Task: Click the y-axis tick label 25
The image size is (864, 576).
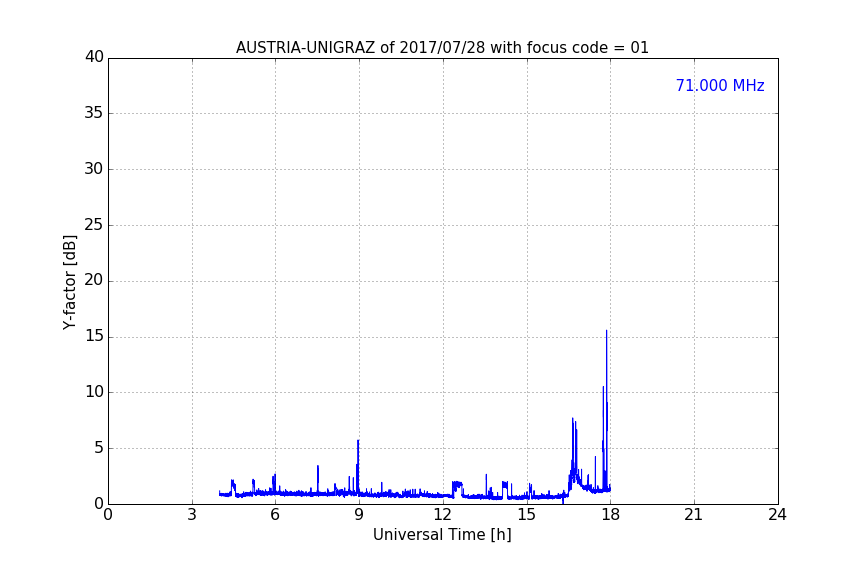Action: 94,225
